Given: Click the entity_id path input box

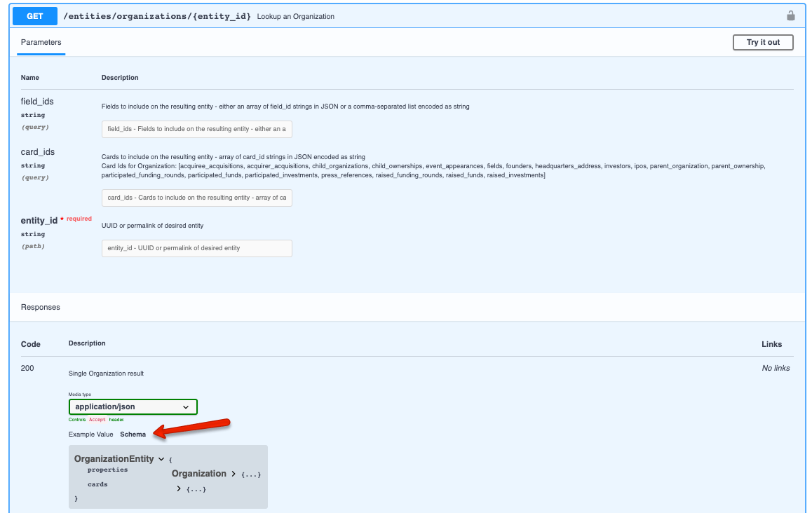Looking at the screenshot, I should (x=196, y=248).
